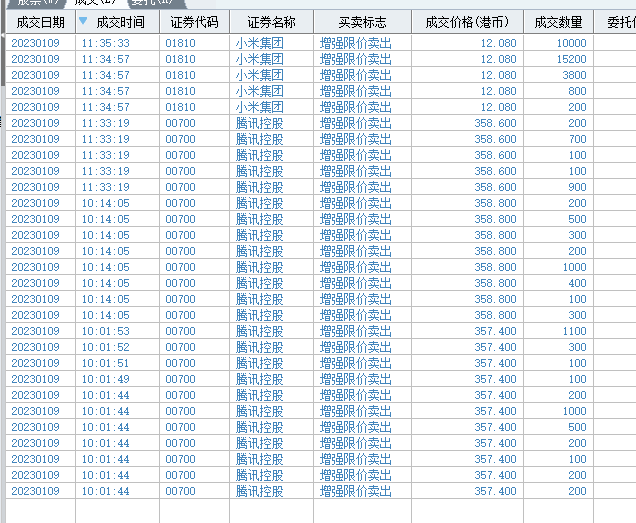
Task: Click quantity 200 in the 11:34:57 row
Action: click(577, 107)
